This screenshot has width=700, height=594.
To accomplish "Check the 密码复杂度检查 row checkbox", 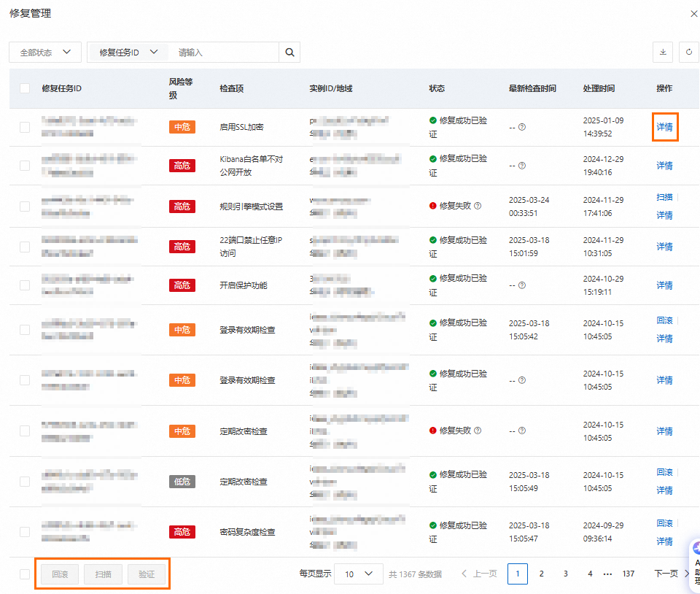I will (x=25, y=532).
